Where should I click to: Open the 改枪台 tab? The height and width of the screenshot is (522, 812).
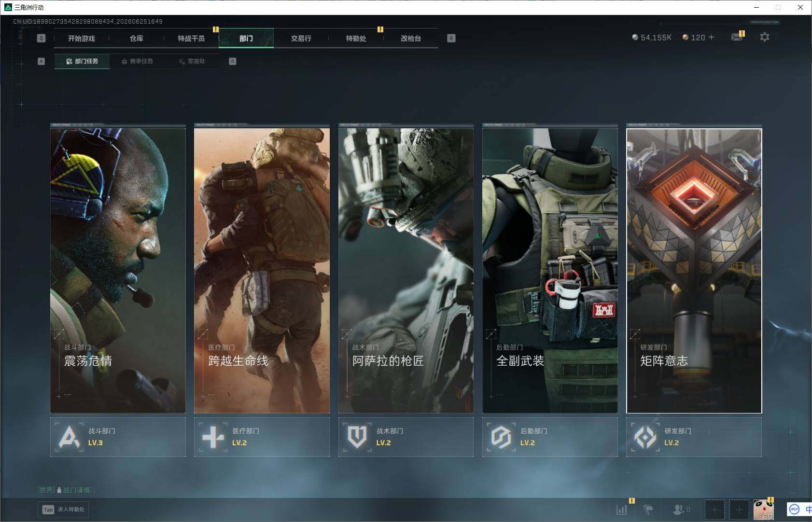tap(411, 38)
